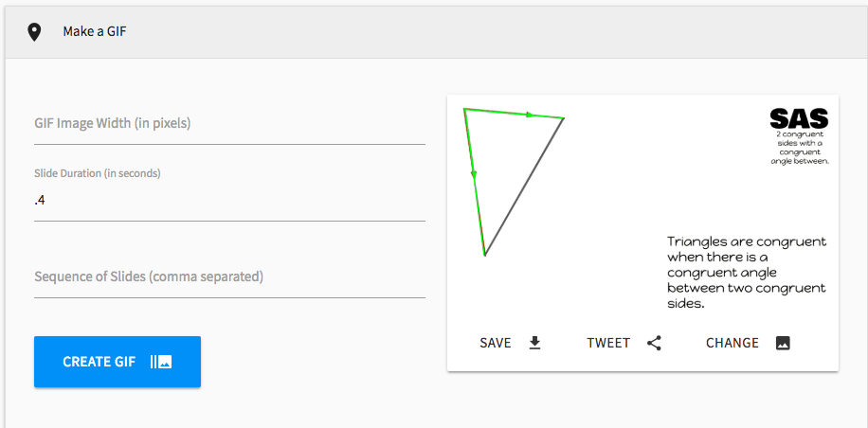Click the Slide Duration value field
This screenshot has width=868, height=428.
point(229,201)
